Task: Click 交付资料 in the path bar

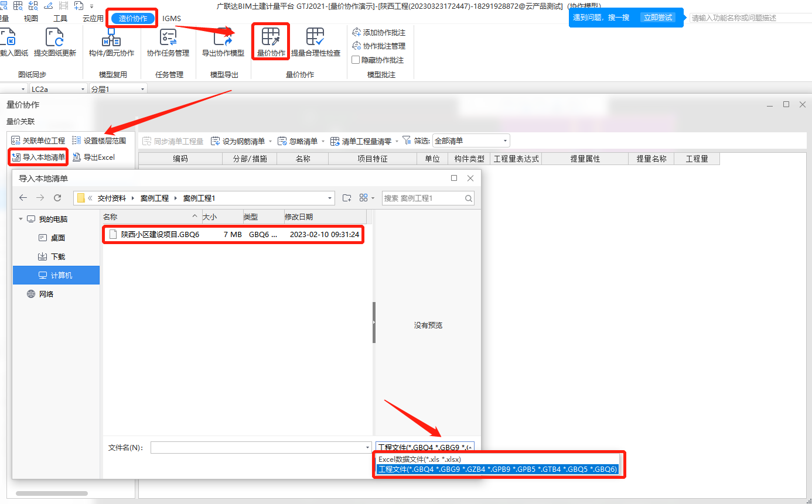Action: click(x=112, y=198)
